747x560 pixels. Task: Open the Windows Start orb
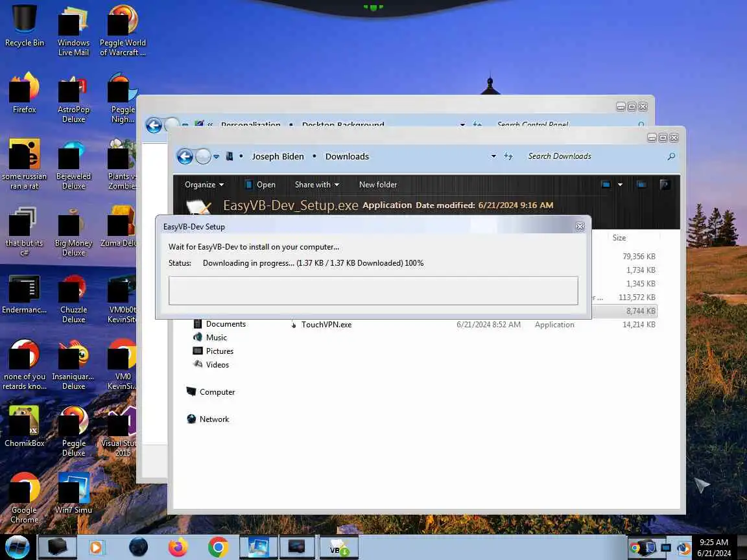tap(17, 547)
